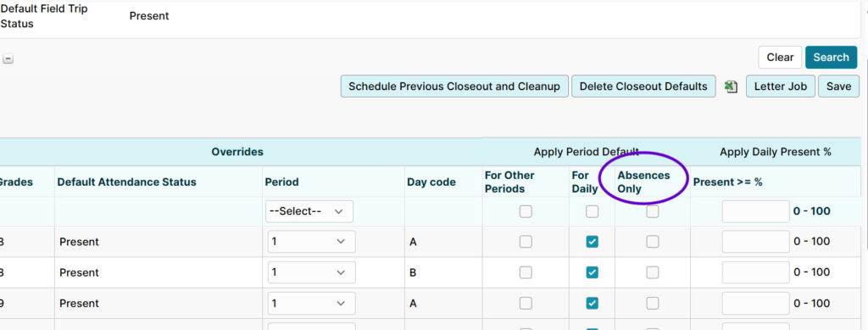Click Present >= % field in Day code B row

coord(755,272)
